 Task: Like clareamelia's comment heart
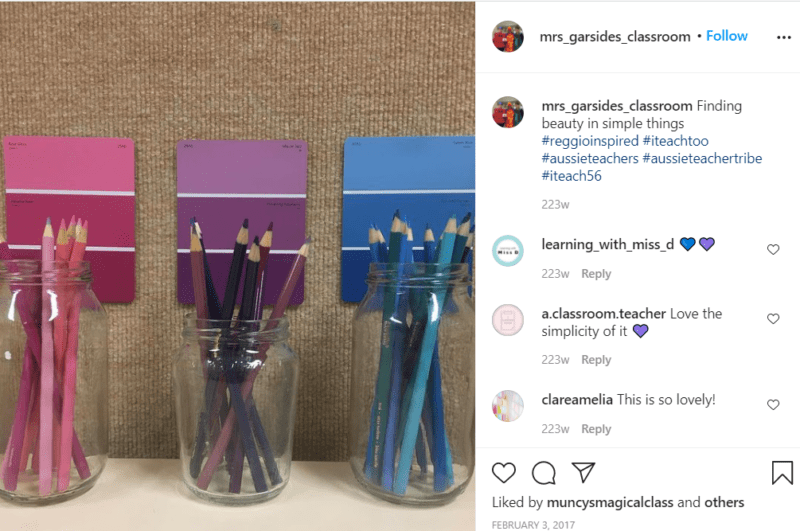point(773,404)
